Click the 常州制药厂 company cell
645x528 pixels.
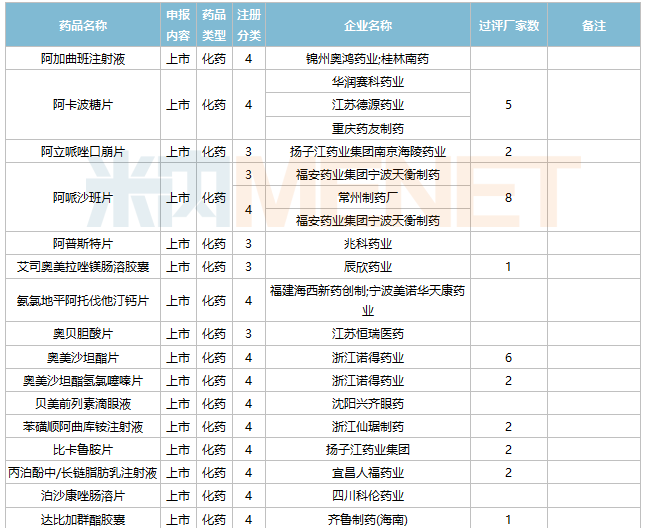tap(368, 197)
